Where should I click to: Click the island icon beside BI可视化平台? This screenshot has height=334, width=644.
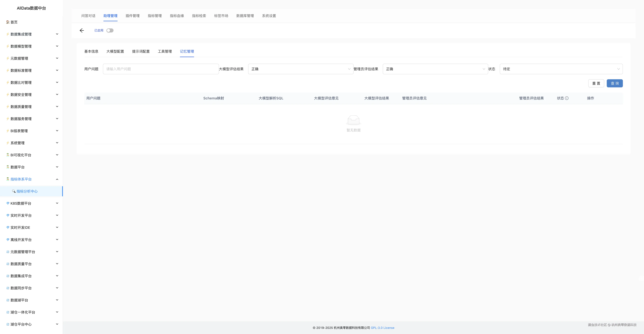[x=8, y=155]
